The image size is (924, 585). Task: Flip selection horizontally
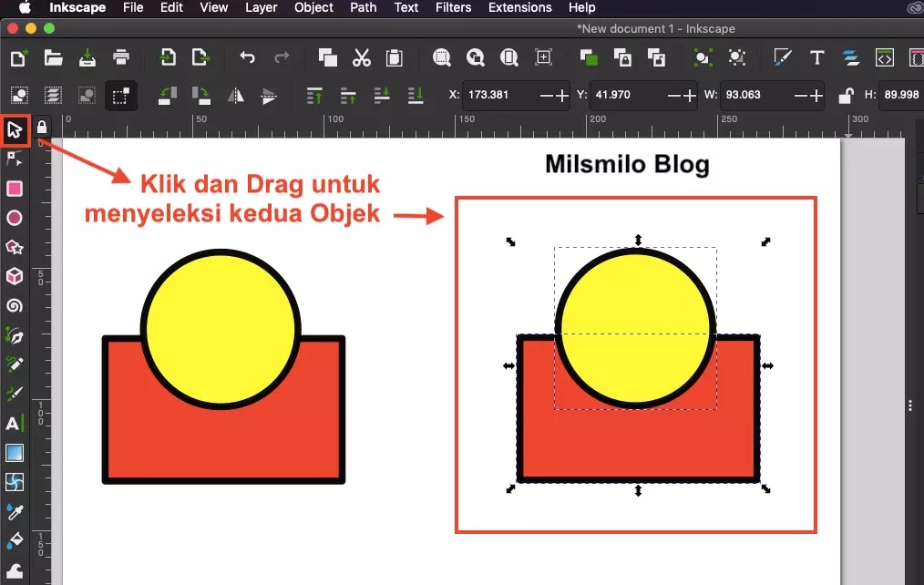coord(236,96)
